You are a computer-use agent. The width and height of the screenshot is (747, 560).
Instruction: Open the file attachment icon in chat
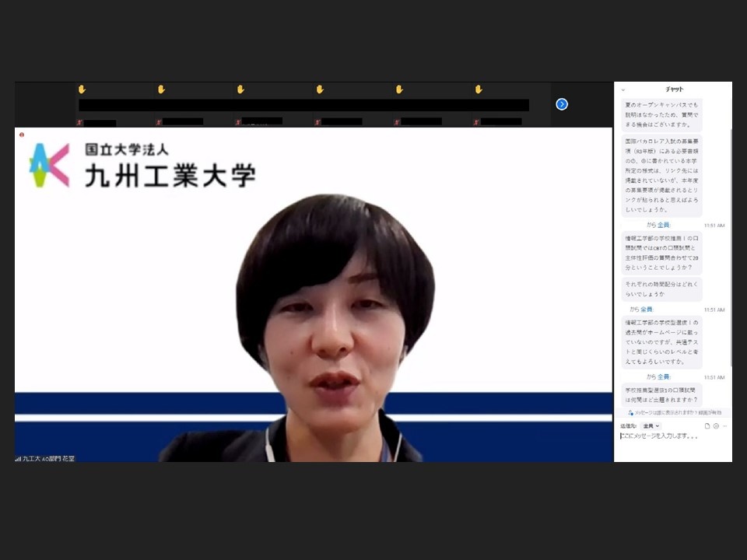pyautogui.click(x=707, y=426)
